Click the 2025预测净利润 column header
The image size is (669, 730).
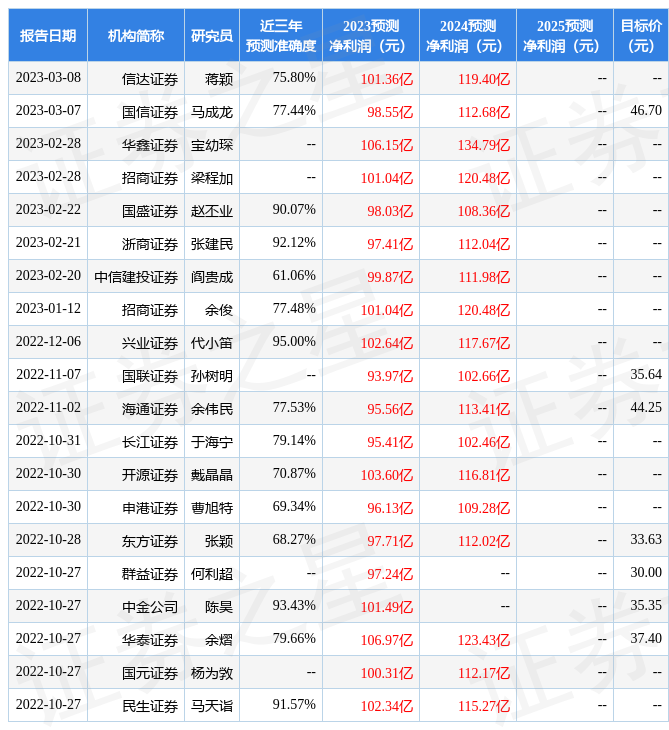pos(564,35)
